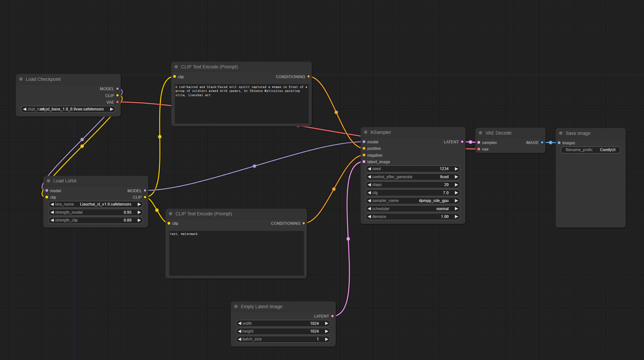644x360 pixels.
Task: Click the CONDITIONING output on the negative prompt node
Action: [x=304, y=223]
